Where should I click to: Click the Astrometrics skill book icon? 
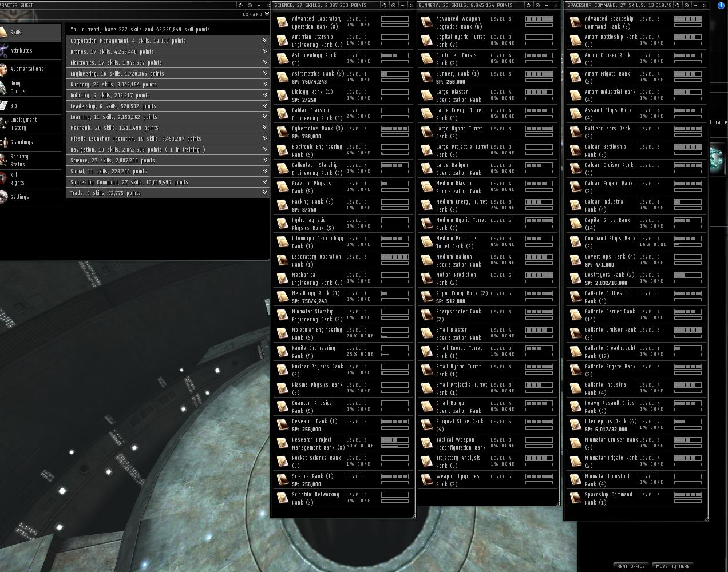click(282, 77)
